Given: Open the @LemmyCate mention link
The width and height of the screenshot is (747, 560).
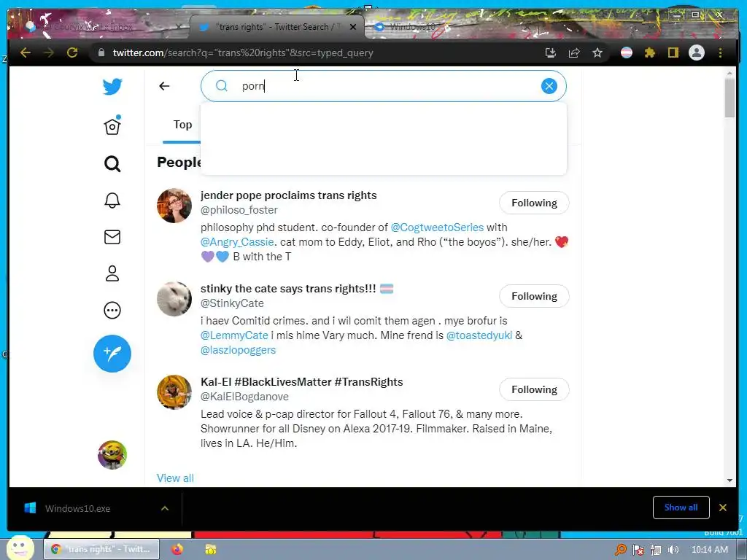Looking at the screenshot, I should (x=234, y=335).
